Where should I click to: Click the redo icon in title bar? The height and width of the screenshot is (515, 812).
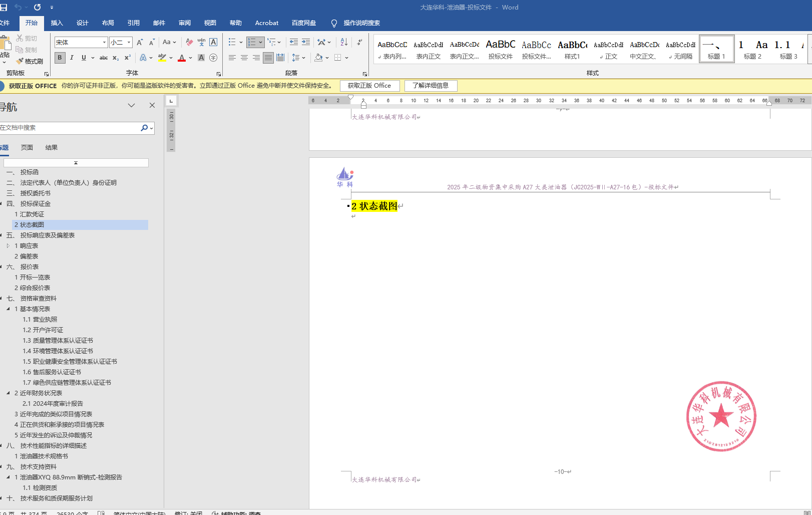pos(37,7)
